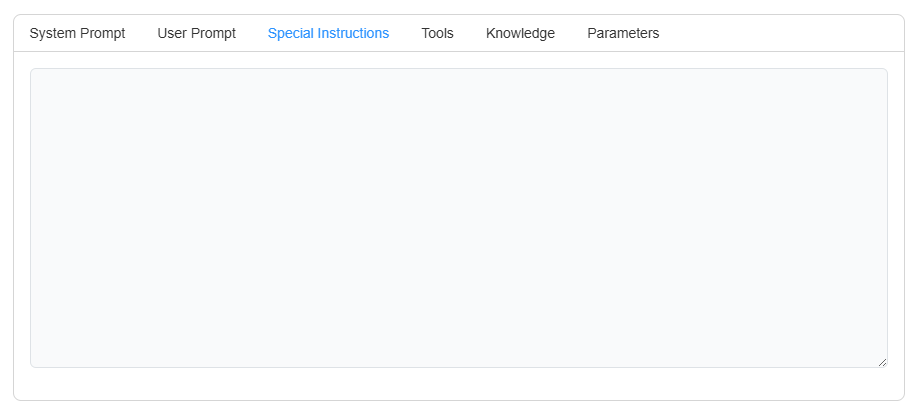This screenshot has width=921, height=414.
Task: Go to System Prompt settings
Action: 77,33
